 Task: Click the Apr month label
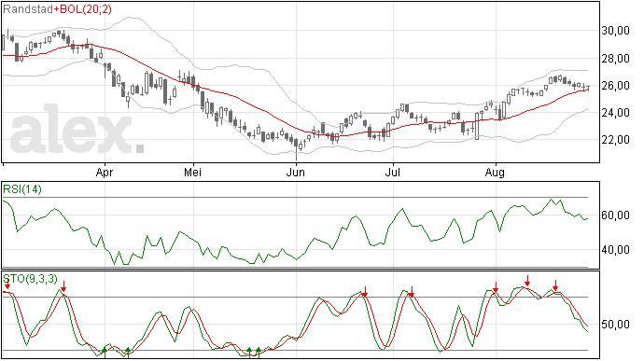coord(105,173)
